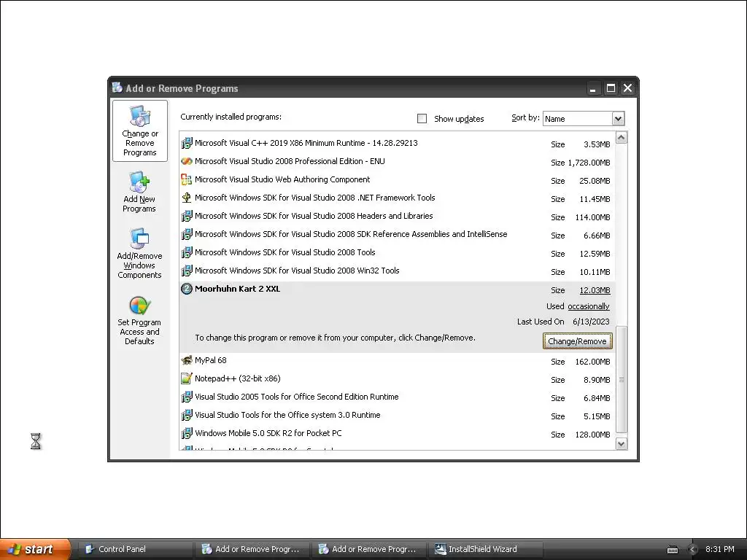Viewport: 747px width, 560px height.
Task: Click the 128.00MB size value
Action: tap(592, 435)
